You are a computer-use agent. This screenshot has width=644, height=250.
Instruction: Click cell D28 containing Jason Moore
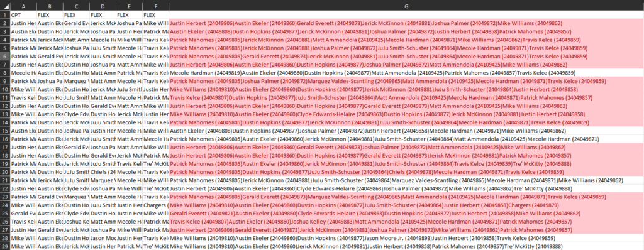[x=103, y=238]
